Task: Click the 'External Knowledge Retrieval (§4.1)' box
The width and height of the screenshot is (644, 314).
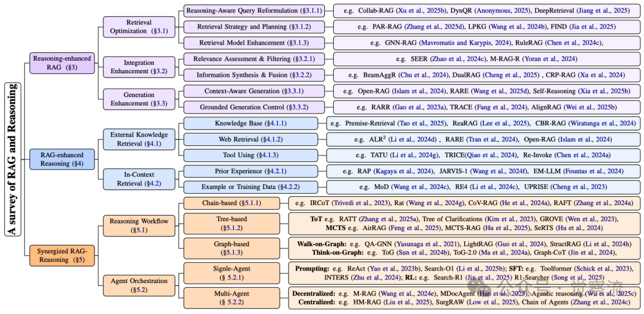Action: coord(139,139)
